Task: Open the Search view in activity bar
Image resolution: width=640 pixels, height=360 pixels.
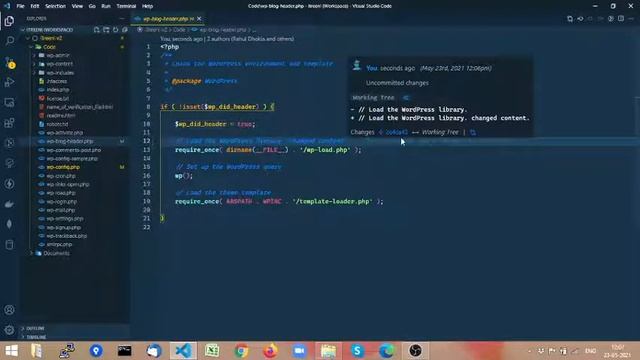Action: [x=9, y=41]
